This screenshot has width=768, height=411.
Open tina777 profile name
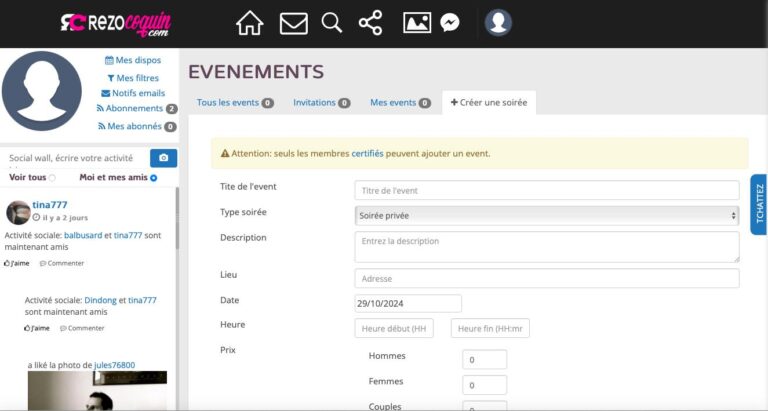50,205
